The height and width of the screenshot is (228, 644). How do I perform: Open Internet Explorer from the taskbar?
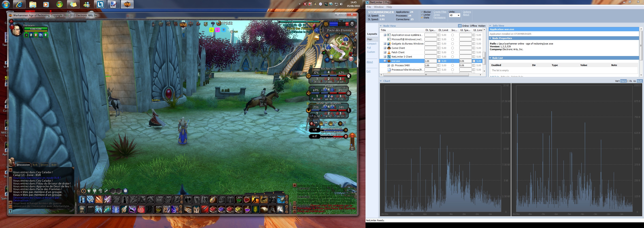[19, 5]
